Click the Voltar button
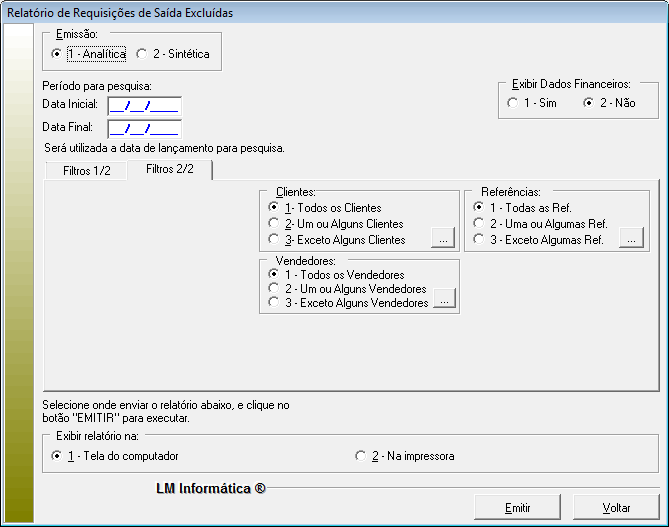This screenshot has height=527, width=669. 616,507
